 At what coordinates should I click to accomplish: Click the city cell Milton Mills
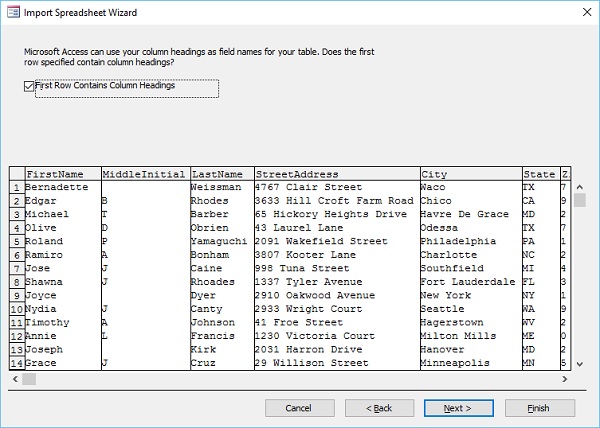tap(471, 336)
